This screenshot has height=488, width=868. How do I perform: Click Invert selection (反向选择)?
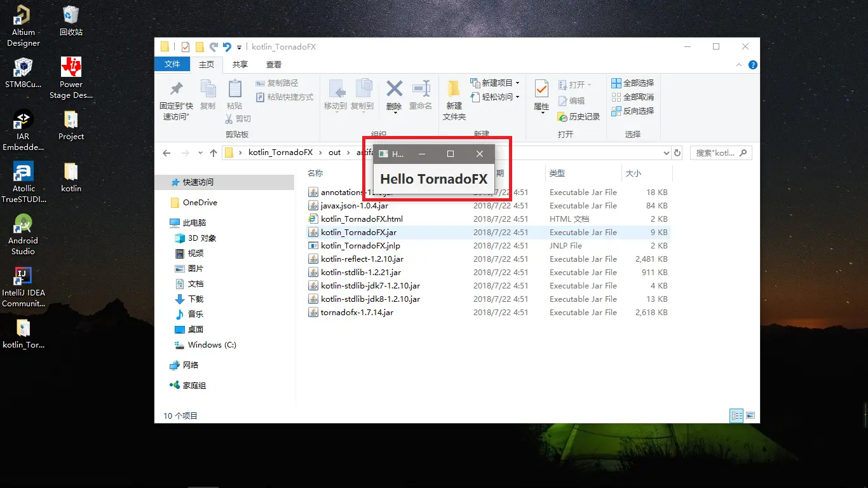tap(632, 111)
